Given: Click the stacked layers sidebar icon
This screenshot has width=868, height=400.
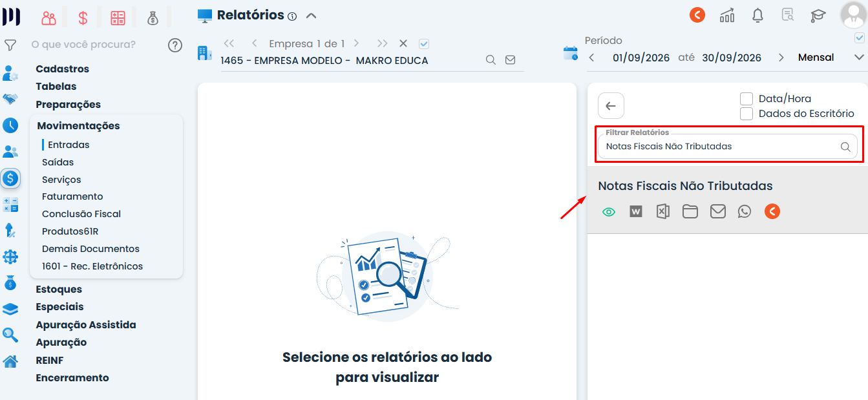Looking at the screenshot, I should [10, 309].
